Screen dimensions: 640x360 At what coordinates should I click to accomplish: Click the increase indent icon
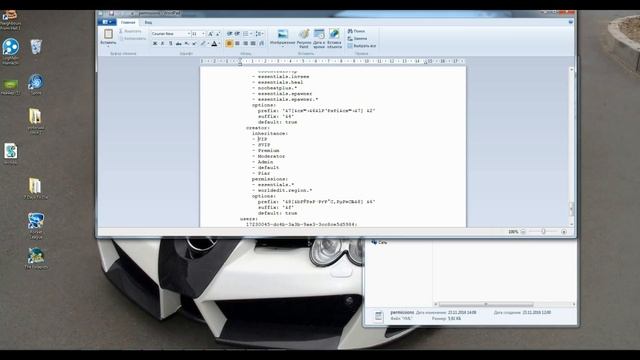[237, 33]
